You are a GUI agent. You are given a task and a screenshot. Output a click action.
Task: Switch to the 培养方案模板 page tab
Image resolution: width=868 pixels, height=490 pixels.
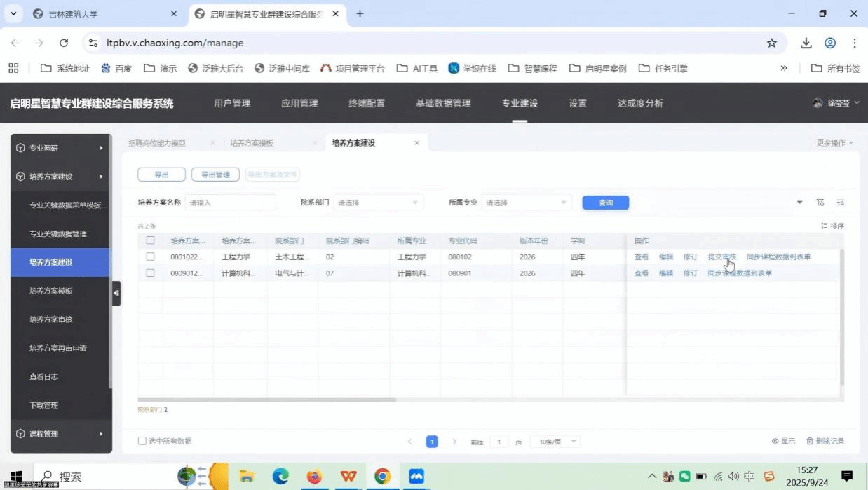pyautogui.click(x=252, y=143)
